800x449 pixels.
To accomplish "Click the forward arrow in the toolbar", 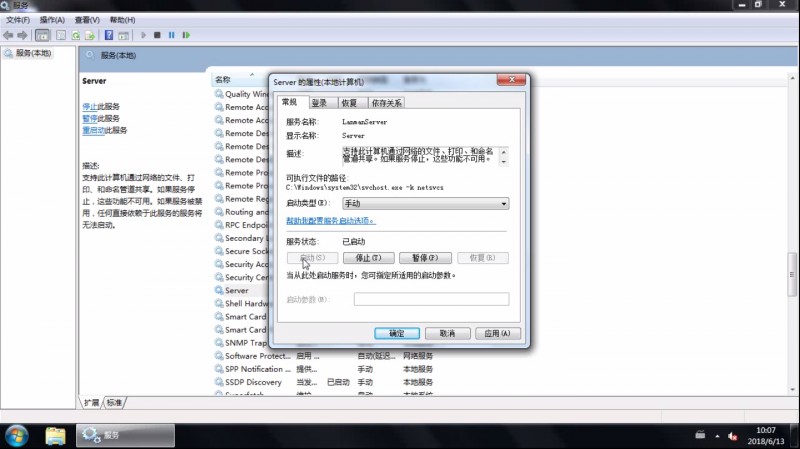I will (22, 35).
